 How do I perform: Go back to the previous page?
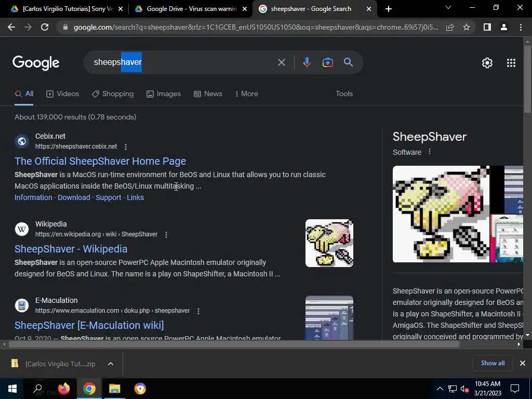(x=11, y=27)
